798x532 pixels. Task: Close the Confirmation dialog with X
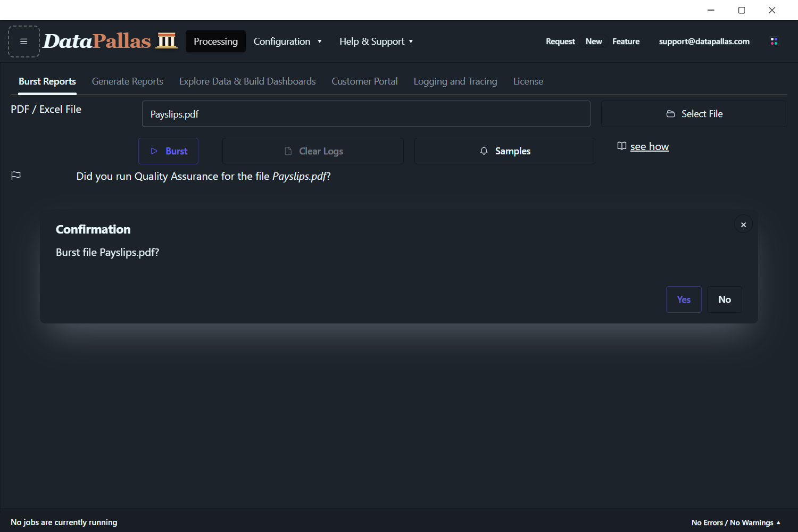[744, 225]
